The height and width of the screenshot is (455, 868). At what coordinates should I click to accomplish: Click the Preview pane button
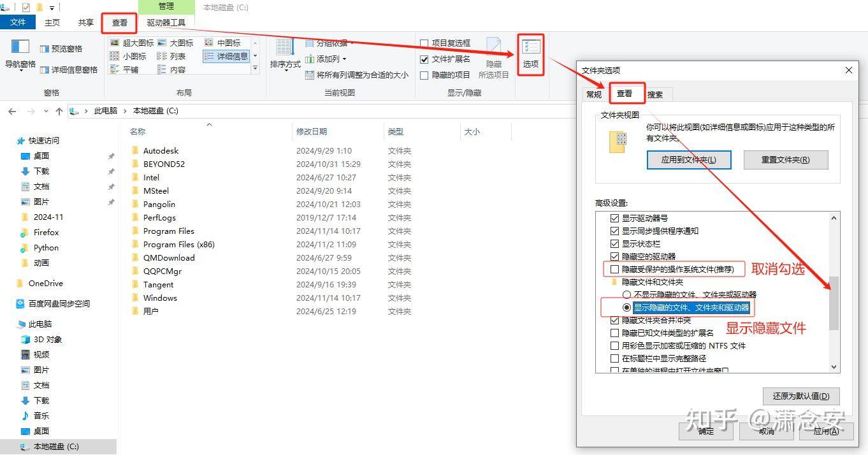61,48
